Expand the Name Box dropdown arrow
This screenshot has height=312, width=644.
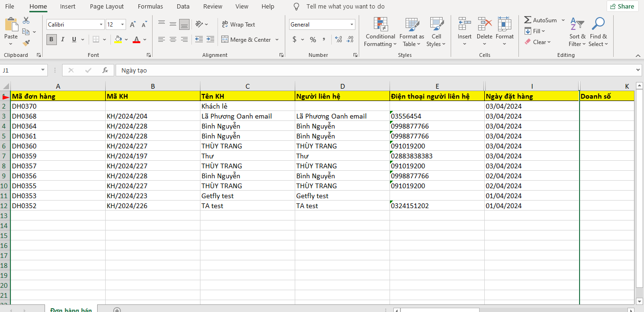pos(43,70)
